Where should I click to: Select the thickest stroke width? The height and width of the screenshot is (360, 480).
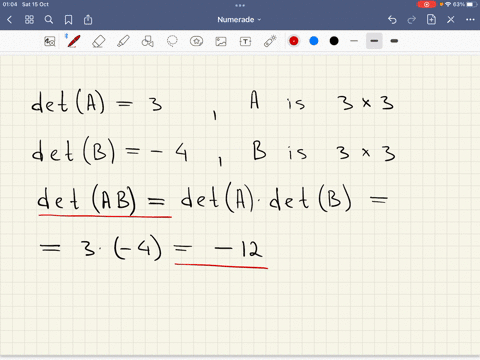(394, 41)
